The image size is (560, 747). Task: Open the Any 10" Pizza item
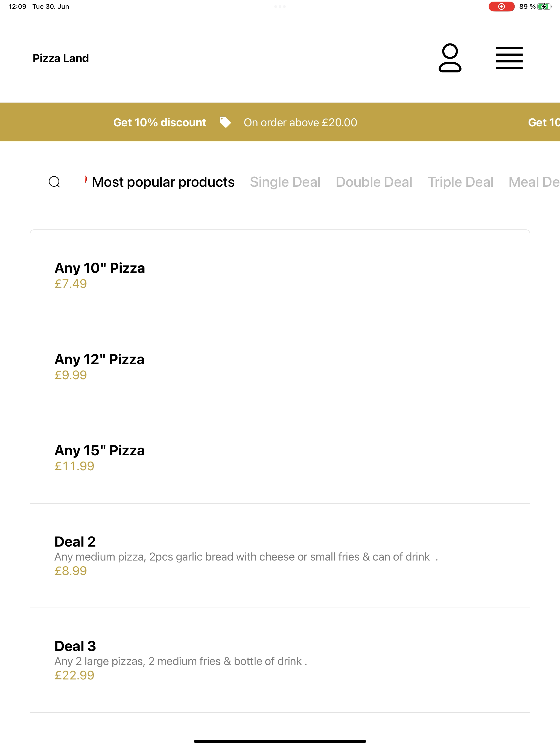click(280, 276)
